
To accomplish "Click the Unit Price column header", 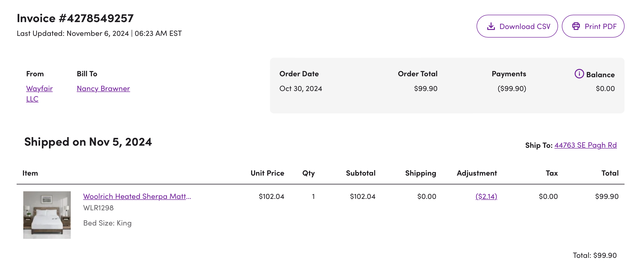I will coord(267,173).
